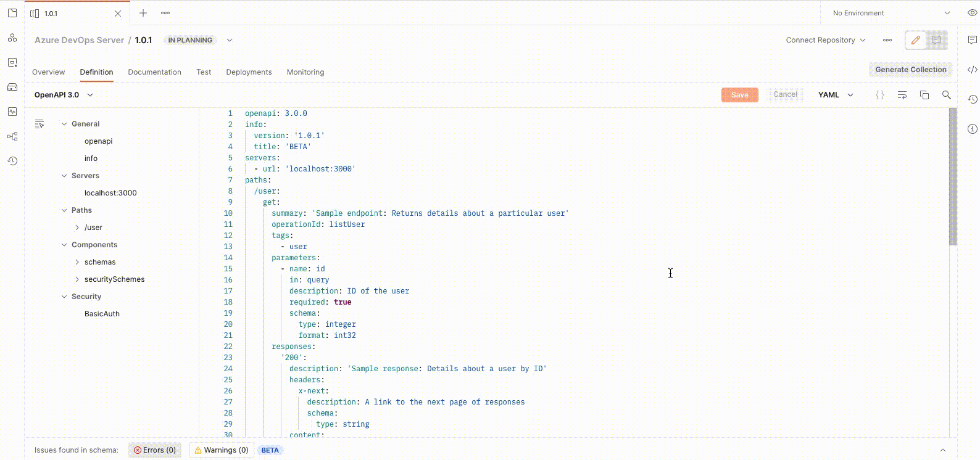The width and height of the screenshot is (980, 460).
Task: Collapse the Components section
Action: pos(64,245)
